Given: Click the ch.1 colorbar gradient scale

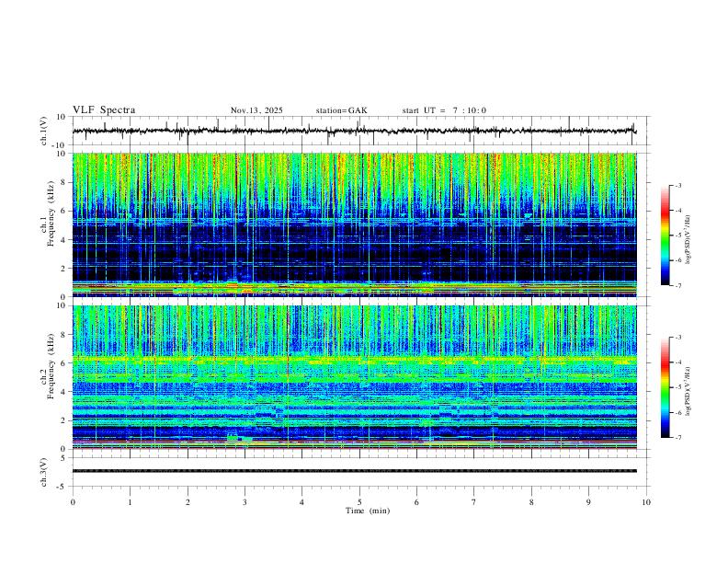Looking at the screenshot, I should point(665,236).
